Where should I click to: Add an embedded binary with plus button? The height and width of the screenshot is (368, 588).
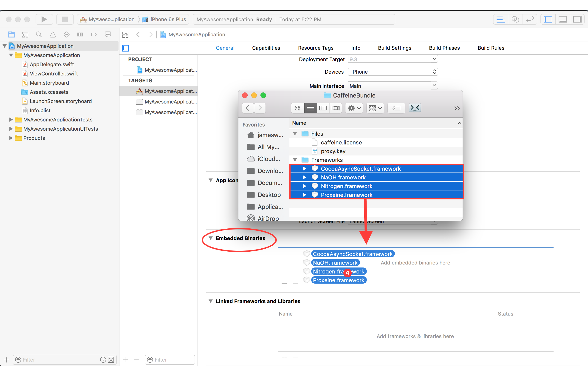click(x=284, y=284)
